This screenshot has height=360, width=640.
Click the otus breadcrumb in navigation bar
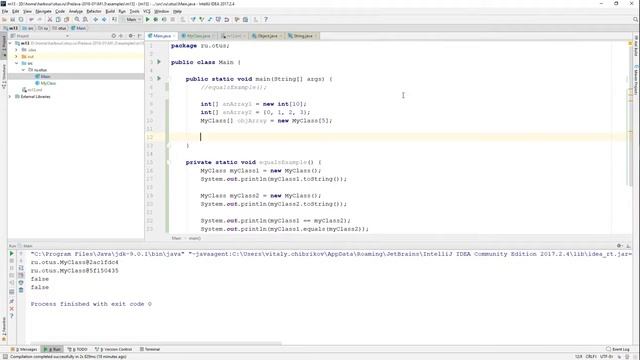click(60, 28)
